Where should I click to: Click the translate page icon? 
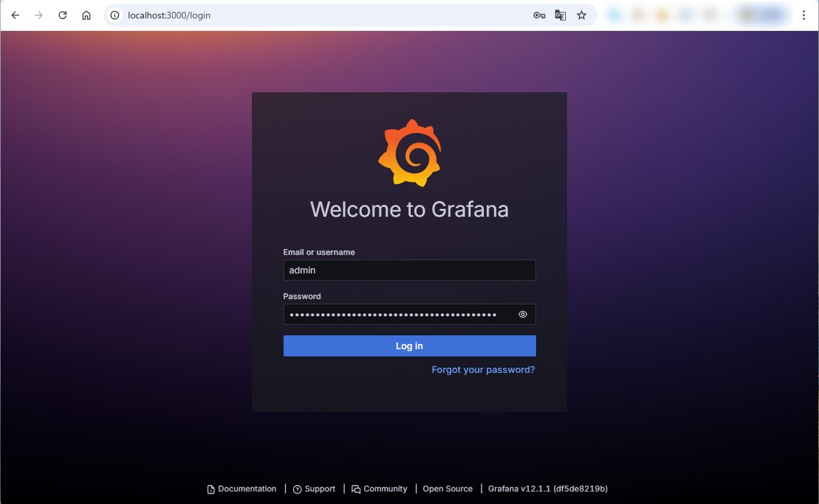(x=561, y=15)
